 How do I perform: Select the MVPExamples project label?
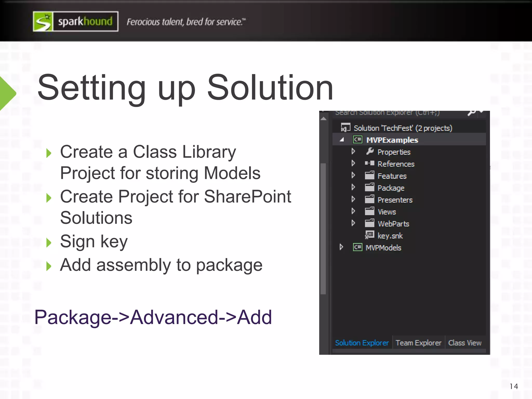click(392, 140)
